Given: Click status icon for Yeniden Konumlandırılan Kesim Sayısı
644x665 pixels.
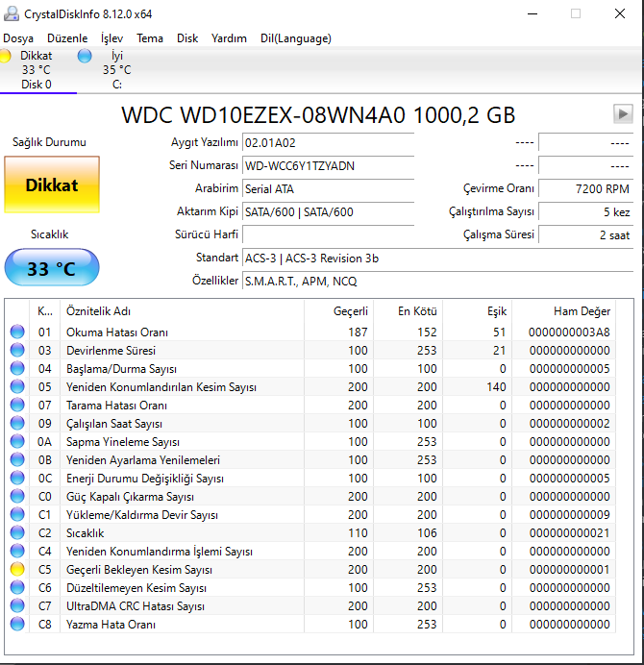Looking at the screenshot, I should (x=17, y=386).
